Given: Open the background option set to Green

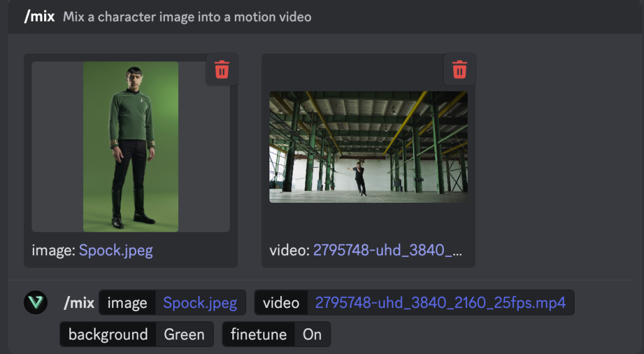Looking at the screenshot, I should [137, 334].
